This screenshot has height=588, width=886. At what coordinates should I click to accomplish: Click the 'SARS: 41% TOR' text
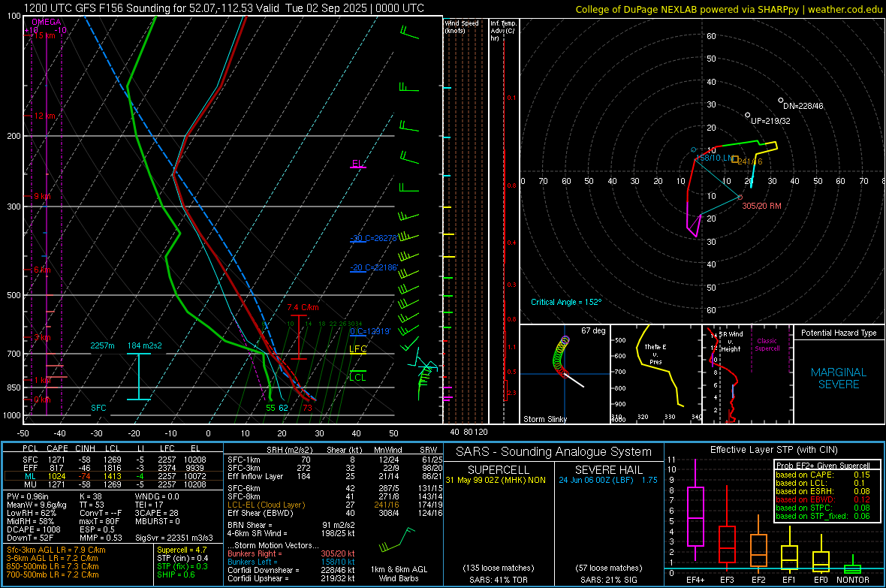coord(498,580)
